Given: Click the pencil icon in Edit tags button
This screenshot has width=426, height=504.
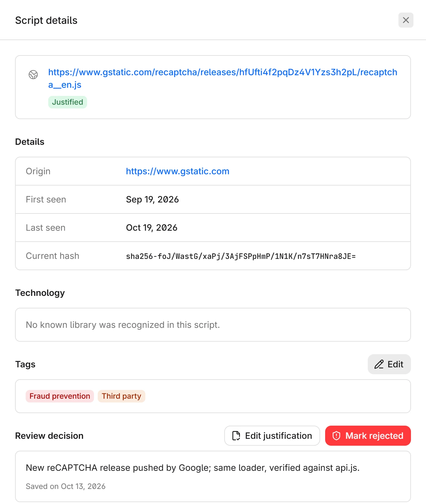Looking at the screenshot, I should tap(379, 364).
